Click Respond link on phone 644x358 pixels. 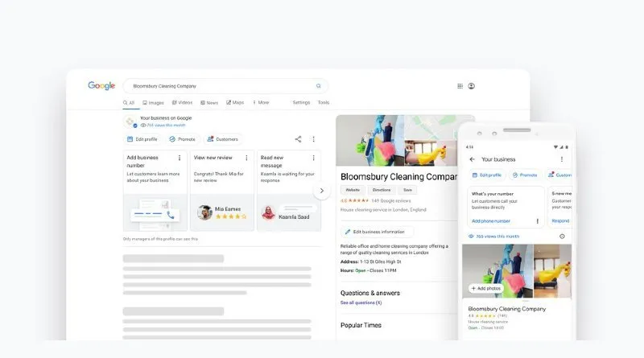[560, 221]
